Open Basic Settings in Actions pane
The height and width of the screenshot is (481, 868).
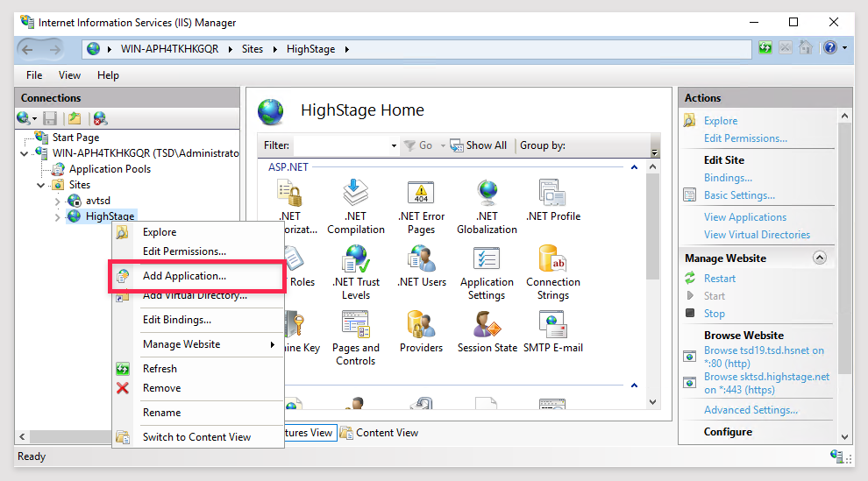(739, 195)
